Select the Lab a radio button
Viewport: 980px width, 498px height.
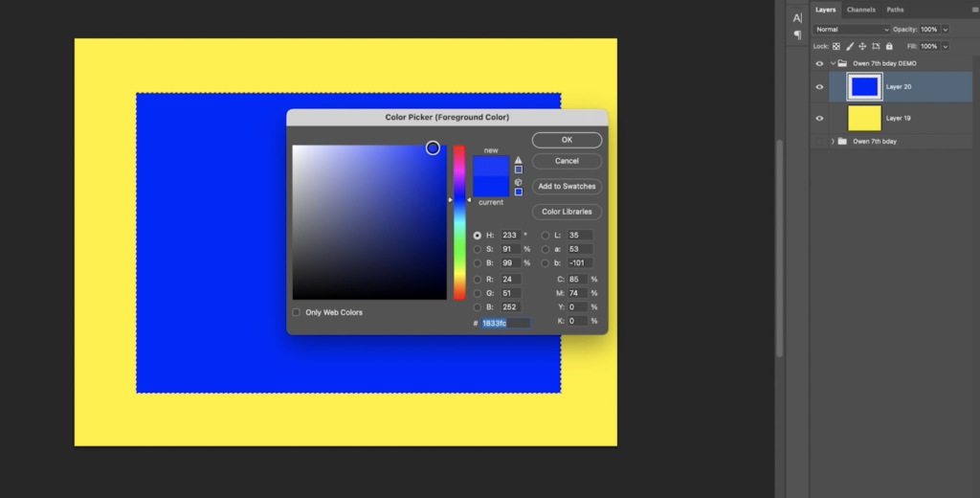click(x=546, y=249)
